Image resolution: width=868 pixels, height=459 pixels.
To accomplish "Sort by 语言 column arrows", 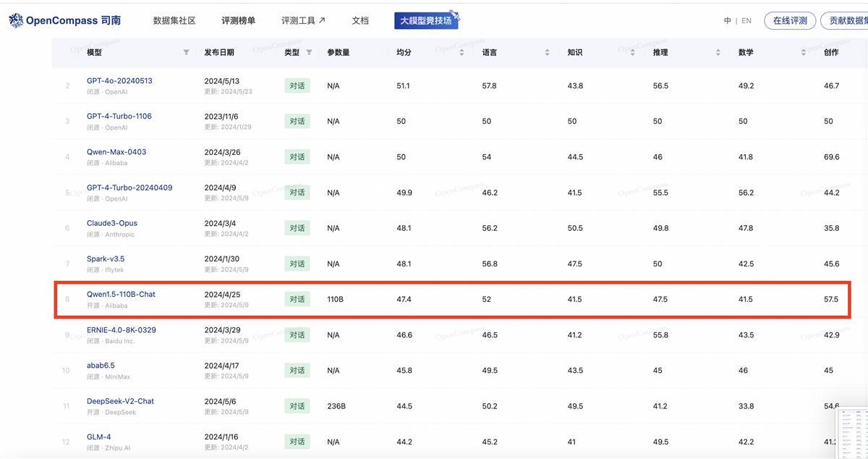I will point(547,53).
